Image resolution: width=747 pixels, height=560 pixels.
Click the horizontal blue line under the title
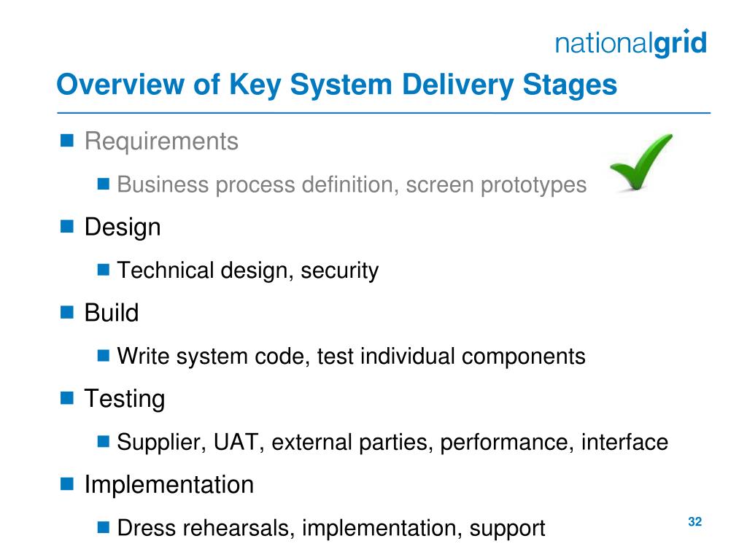(384, 113)
